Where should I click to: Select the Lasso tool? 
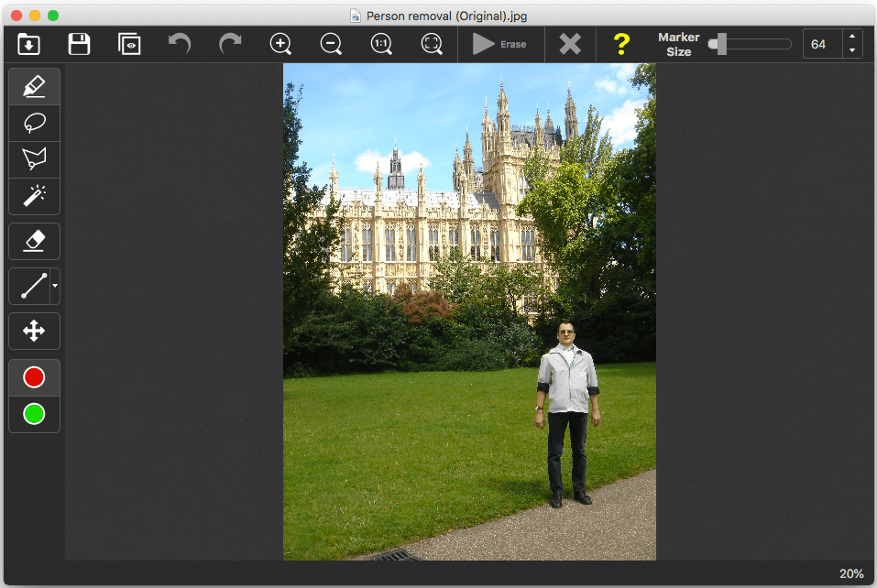click(34, 123)
